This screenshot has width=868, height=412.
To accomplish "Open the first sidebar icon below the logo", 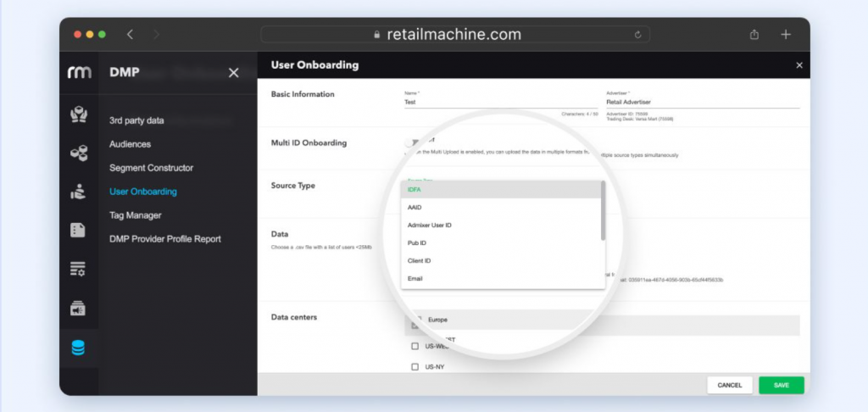I will 78,115.
